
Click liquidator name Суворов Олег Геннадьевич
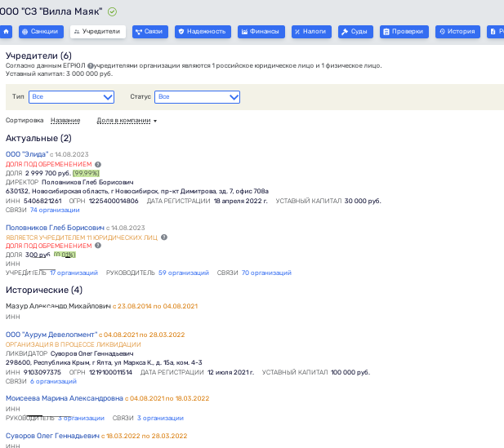pos(92,353)
